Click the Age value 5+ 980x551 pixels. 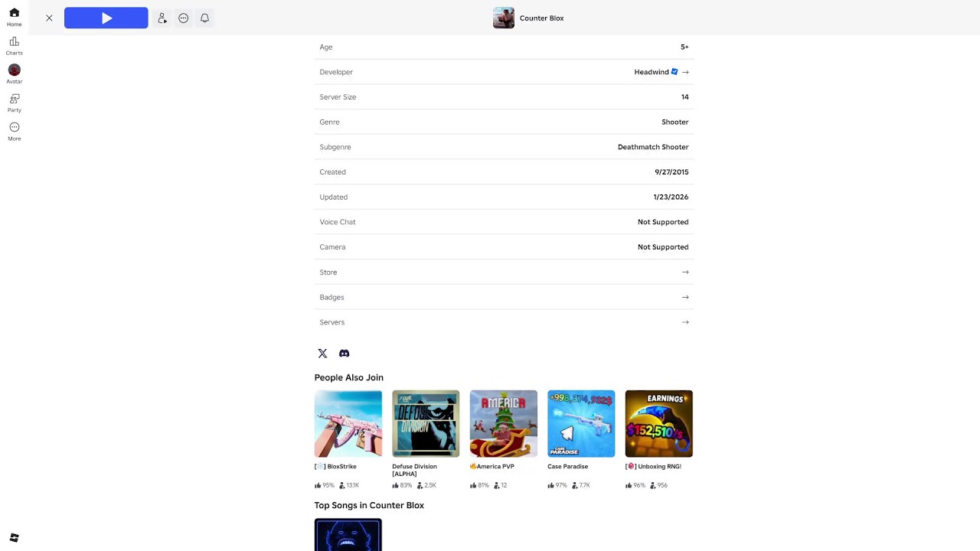(684, 47)
